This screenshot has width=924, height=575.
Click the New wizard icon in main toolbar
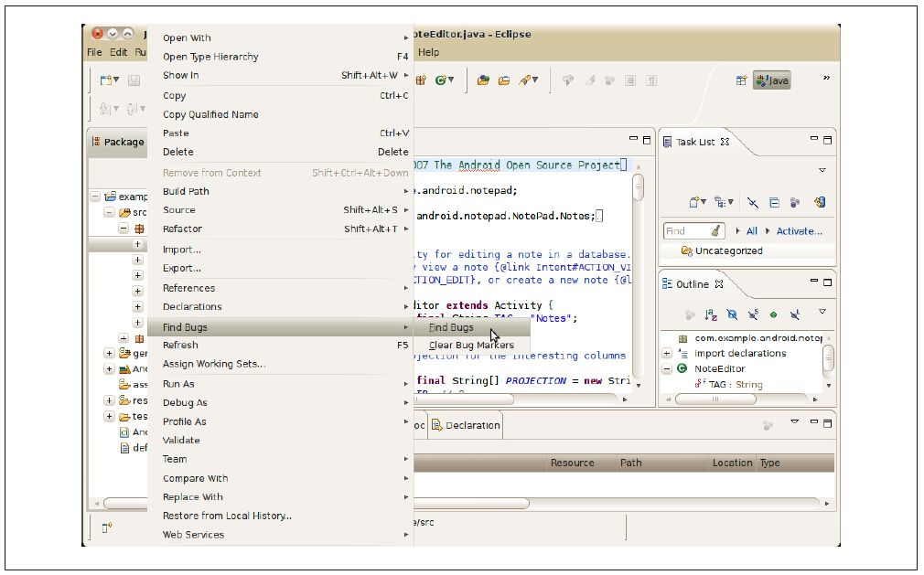(106, 80)
